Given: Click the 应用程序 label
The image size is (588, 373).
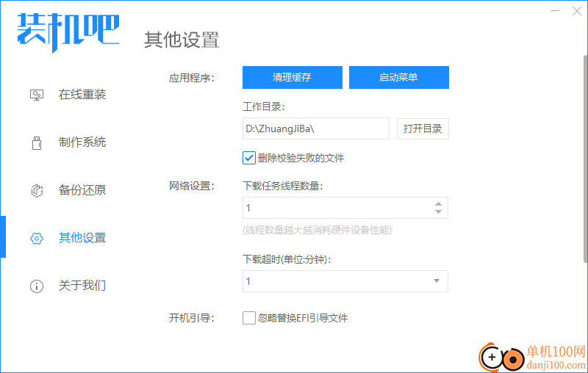Looking at the screenshot, I should click(x=191, y=78).
